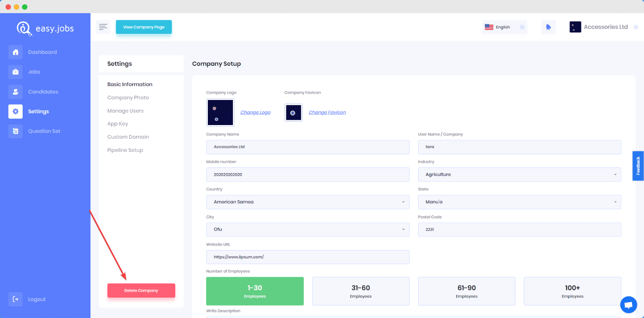Image resolution: width=644 pixels, height=318 pixels.
Task: Choose the 31-60 Employees option
Action: click(360, 291)
